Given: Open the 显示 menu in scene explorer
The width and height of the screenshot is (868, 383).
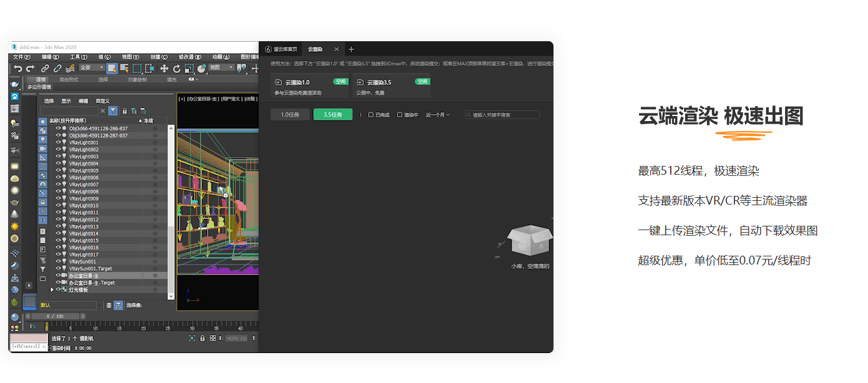Looking at the screenshot, I should pyautogui.click(x=66, y=101).
